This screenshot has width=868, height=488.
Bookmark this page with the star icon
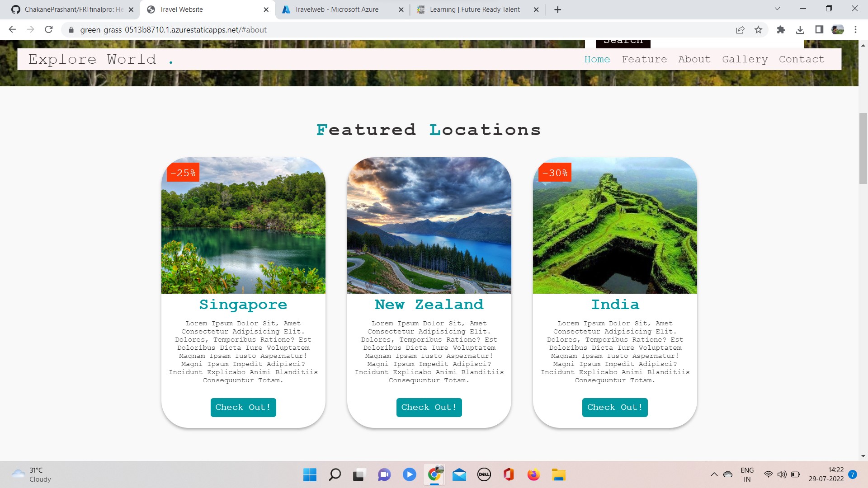click(x=758, y=30)
